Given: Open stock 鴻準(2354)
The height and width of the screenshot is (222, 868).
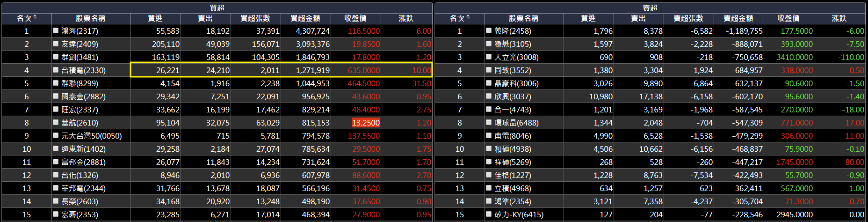Looking at the screenshot, I should (513, 201).
